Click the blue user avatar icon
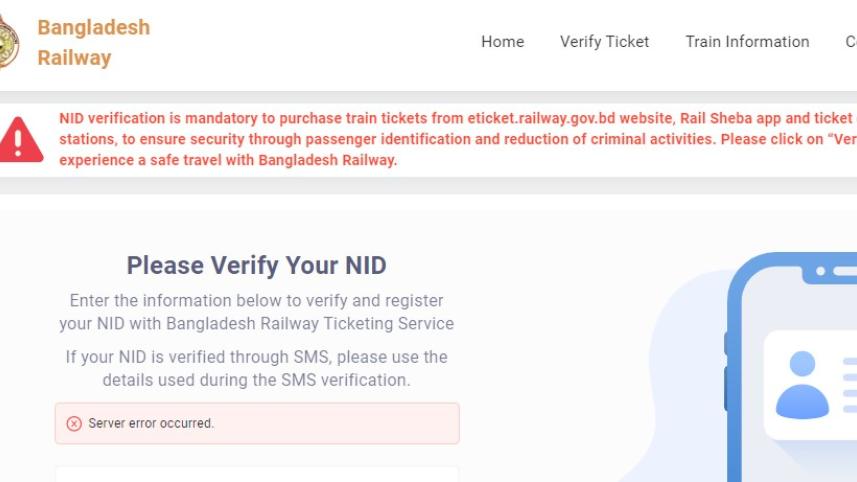 [802, 385]
